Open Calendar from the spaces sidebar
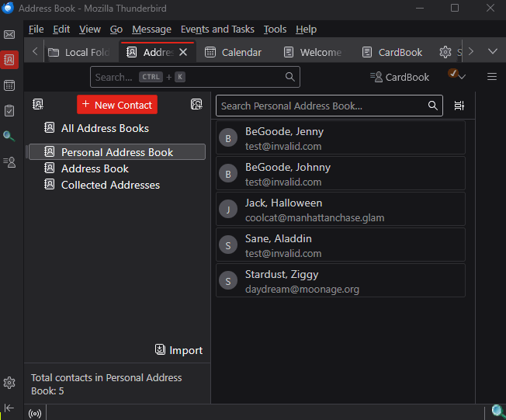 9,85
